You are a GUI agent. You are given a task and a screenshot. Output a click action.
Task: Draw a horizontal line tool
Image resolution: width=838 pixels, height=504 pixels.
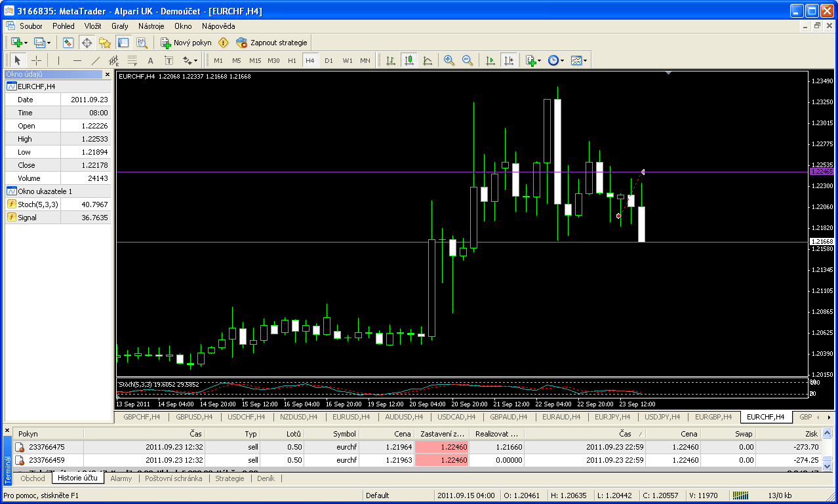[x=77, y=60]
